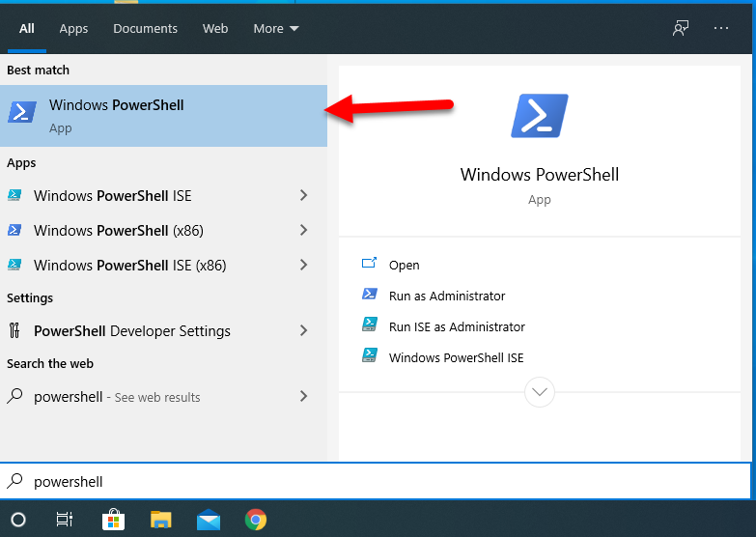The image size is (756, 537).
Task: Select the Web search tab
Action: pyautogui.click(x=215, y=28)
